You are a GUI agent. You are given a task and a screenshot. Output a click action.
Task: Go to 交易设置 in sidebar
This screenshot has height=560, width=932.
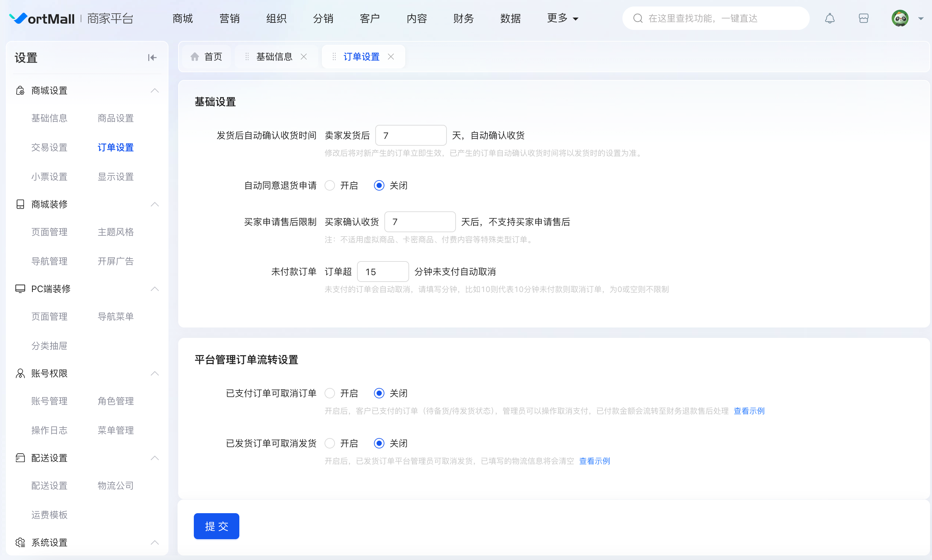click(49, 147)
